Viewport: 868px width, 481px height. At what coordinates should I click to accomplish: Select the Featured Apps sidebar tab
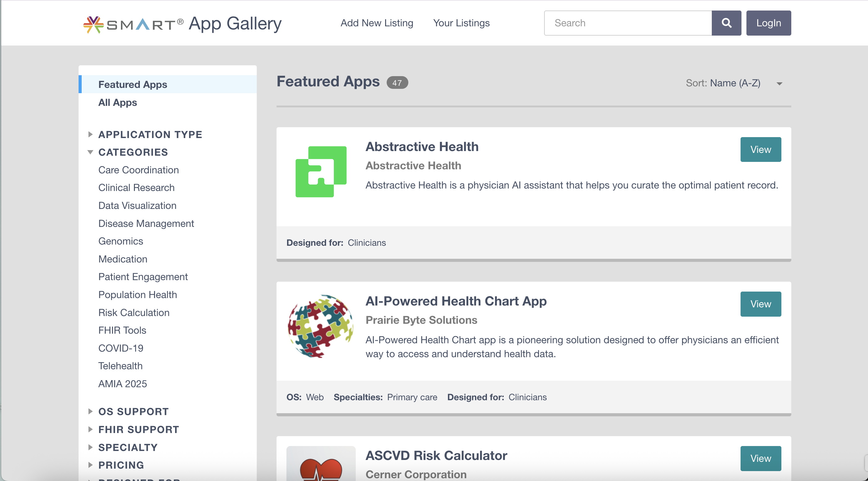[133, 84]
